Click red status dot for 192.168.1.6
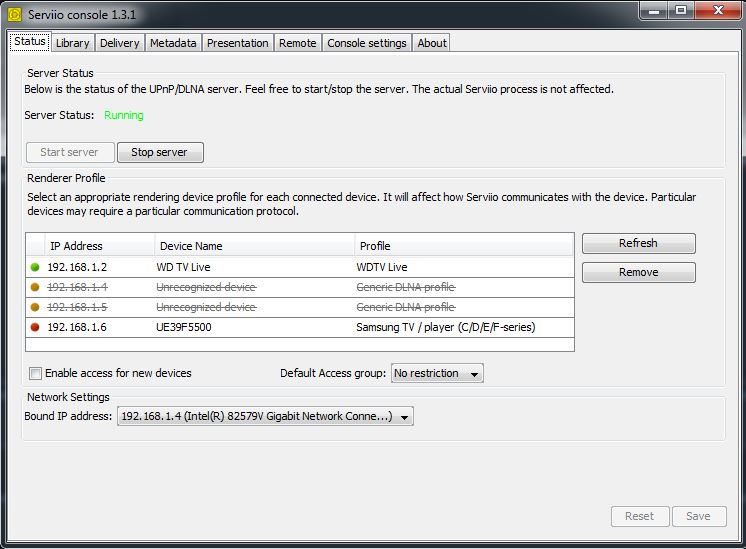Viewport: 746px width, 549px height. pos(35,327)
